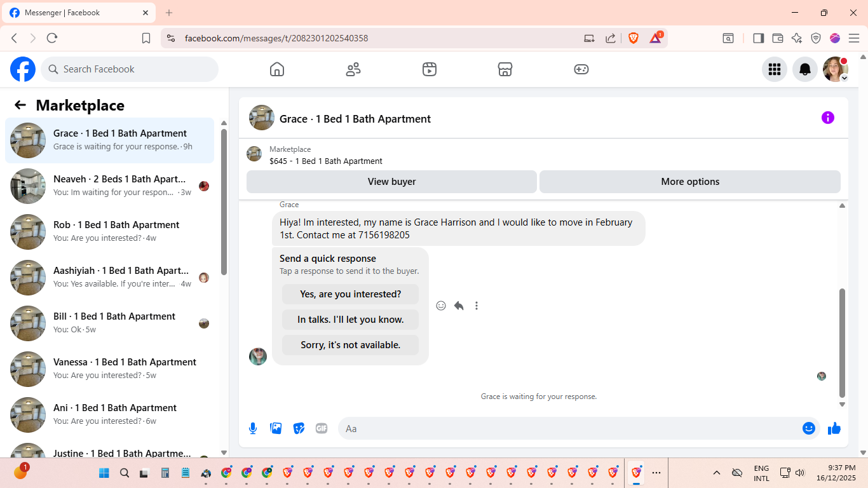The width and height of the screenshot is (868, 488).
Task: Open the Video icon in top navigation
Action: (x=430, y=69)
